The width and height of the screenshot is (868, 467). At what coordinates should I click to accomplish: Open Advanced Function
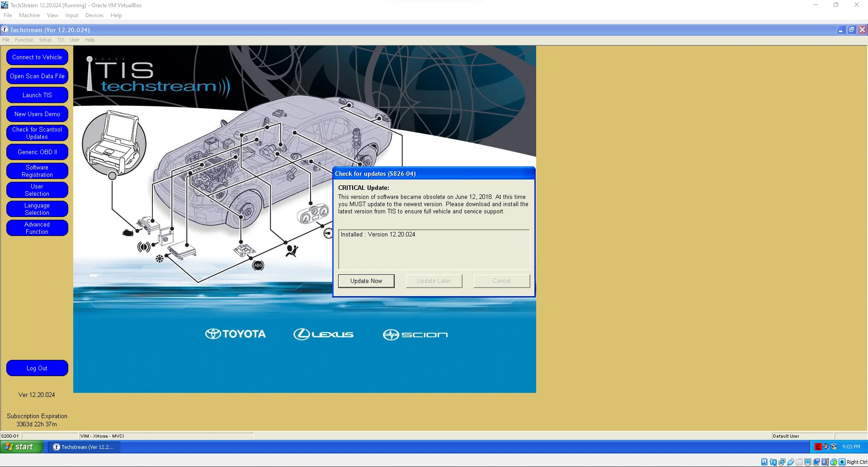(37, 228)
